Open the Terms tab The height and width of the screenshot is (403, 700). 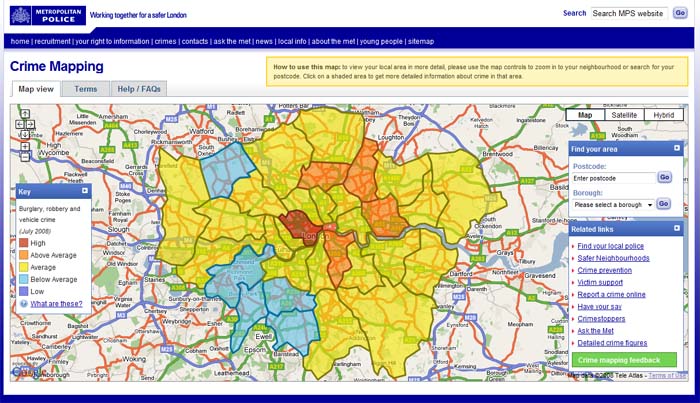coord(86,89)
